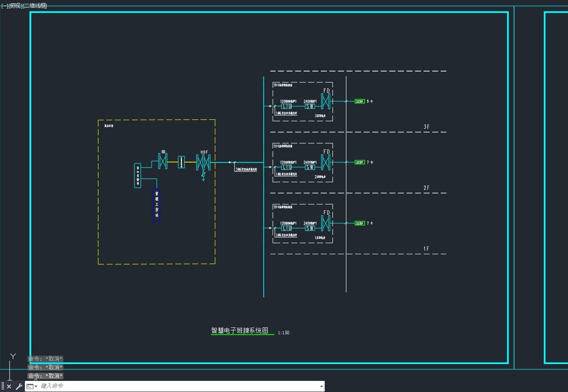568x392 pixels.
Task: Click the 2F floor label
Action: pos(426,188)
